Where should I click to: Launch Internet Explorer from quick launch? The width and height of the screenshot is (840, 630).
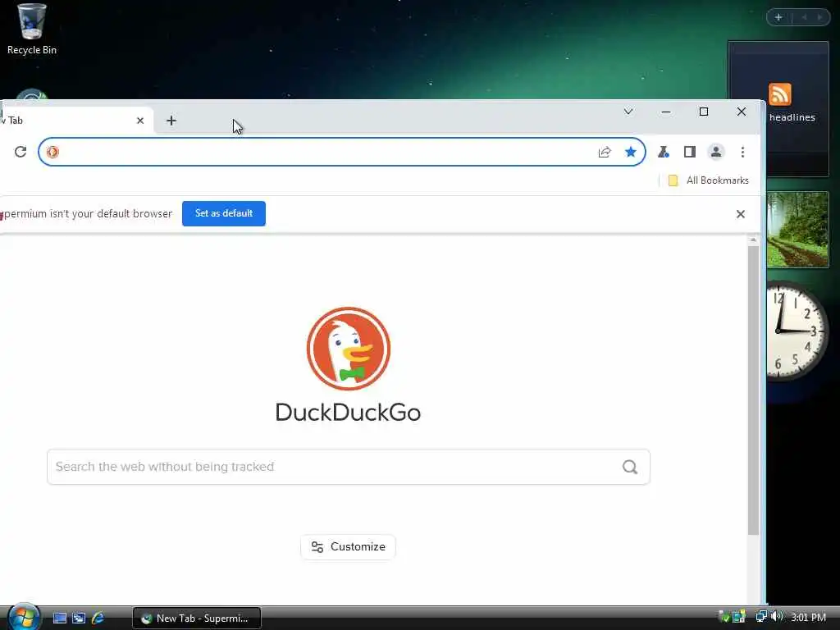coord(98,619)
